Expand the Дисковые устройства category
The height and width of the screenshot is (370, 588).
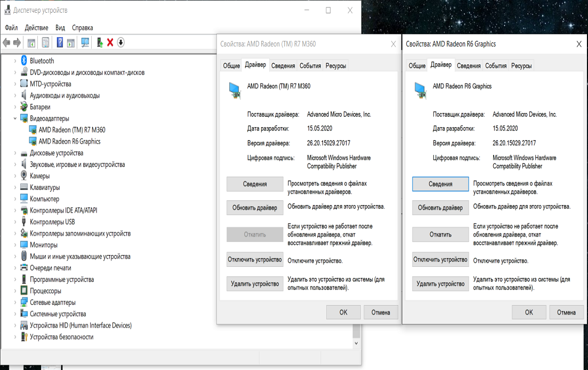[x=15, y=153]
